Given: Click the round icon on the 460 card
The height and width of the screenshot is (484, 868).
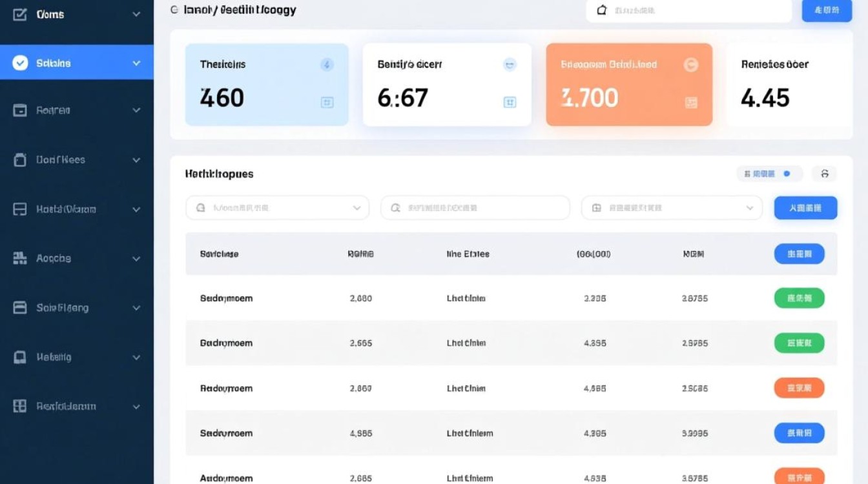Looking at the screenshot, I should click(327, 65).
